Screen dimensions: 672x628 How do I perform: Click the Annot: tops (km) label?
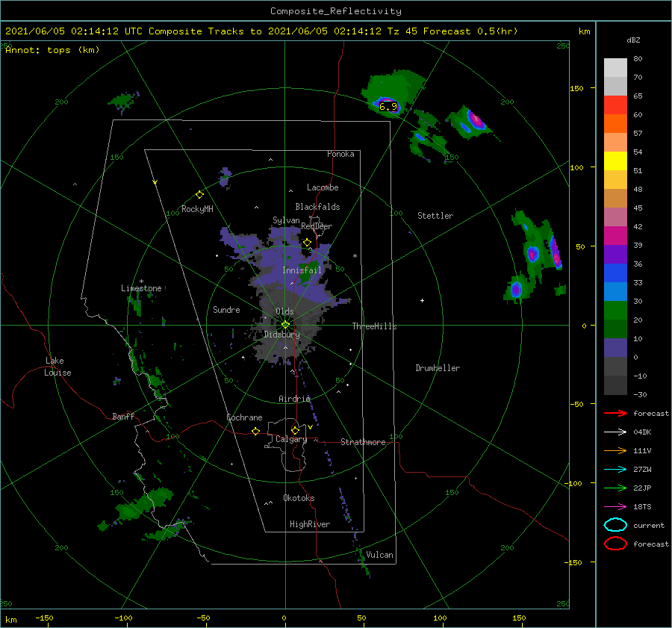click(x=52, y=50)
